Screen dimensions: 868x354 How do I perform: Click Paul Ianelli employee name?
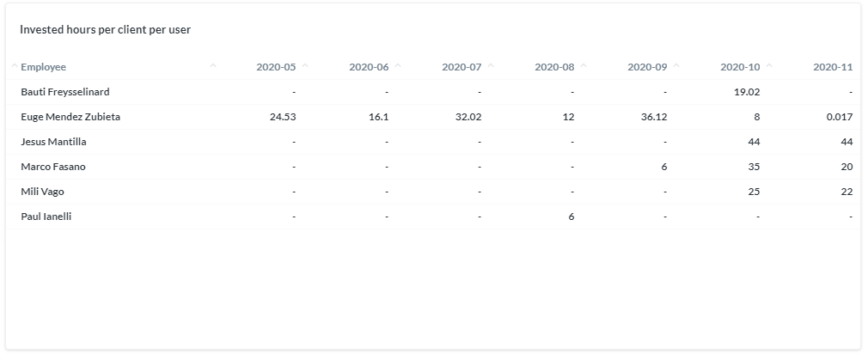pyautogui.click(x=46, y=217)
